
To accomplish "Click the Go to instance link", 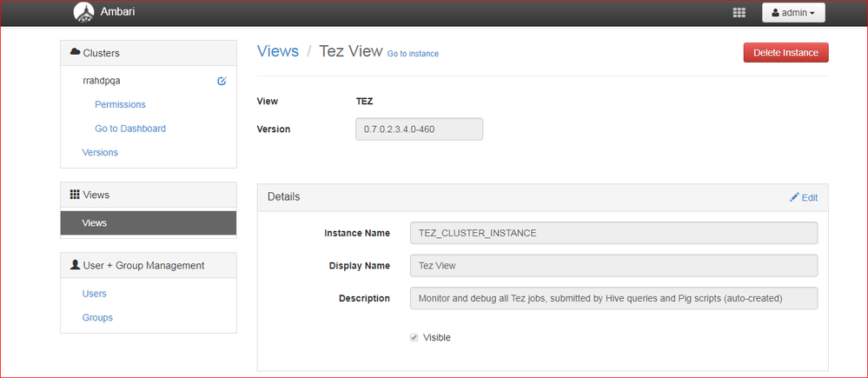I will (x=413, y=54).
